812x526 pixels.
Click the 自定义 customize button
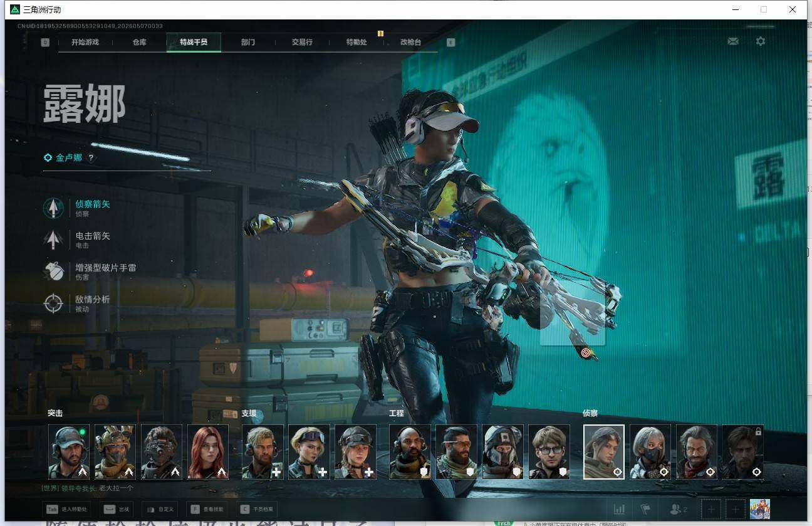click(x=160, y=510)
